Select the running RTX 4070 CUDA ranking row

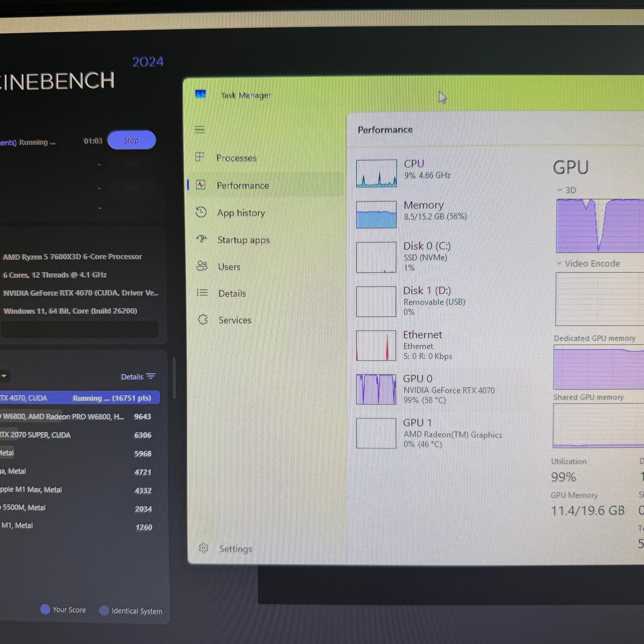pos(79,398)
